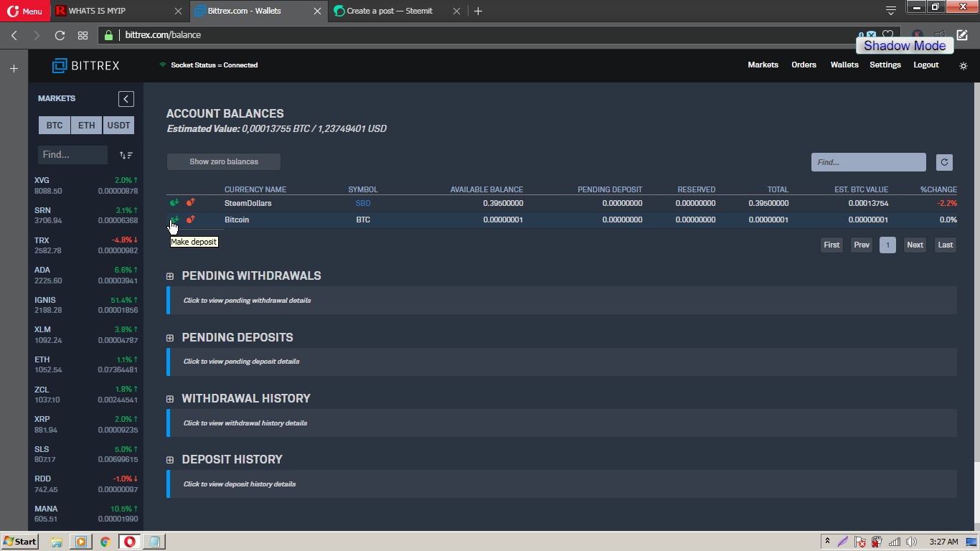Open the Orders menu in the header

pyautogui.click(x=804, y=65)
